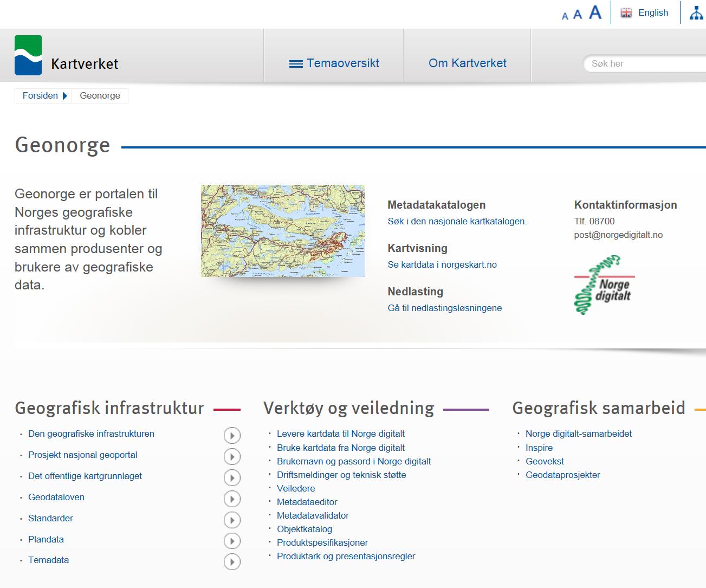
Task: Click the Temaoversikt hamburger menu icon
Action: (296, 64)
